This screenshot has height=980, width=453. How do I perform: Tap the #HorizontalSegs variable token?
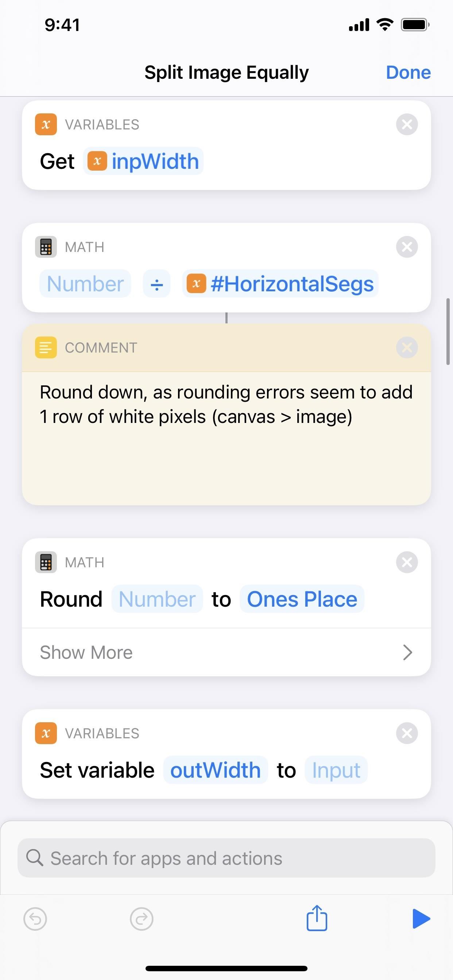tap(280, 284)
